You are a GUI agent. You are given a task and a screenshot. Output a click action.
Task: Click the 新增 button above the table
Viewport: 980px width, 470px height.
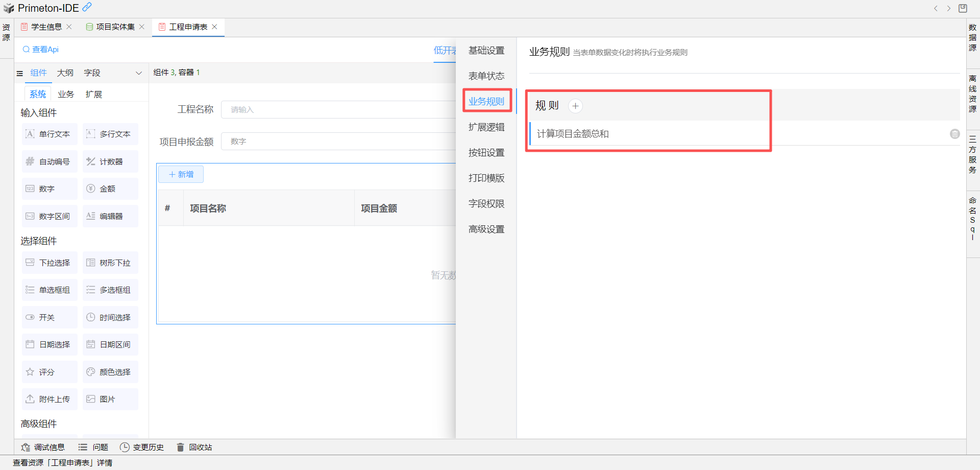coord(181,174)
